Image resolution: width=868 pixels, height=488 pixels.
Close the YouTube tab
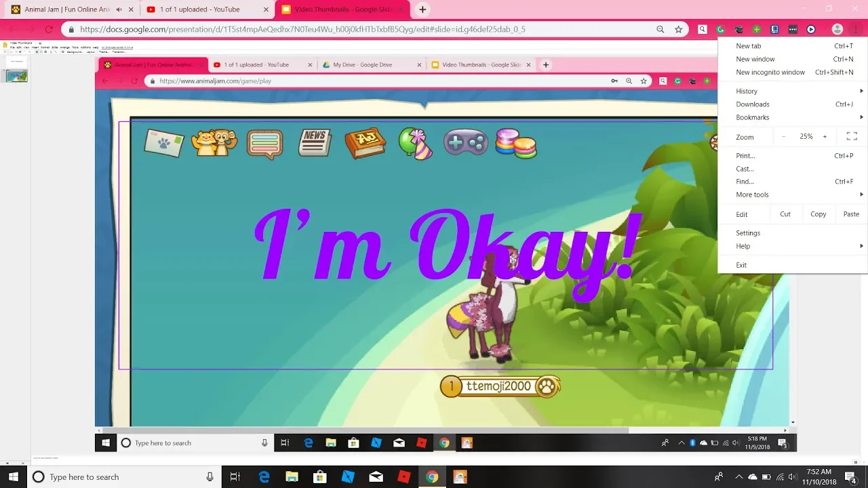click(267, 9)
